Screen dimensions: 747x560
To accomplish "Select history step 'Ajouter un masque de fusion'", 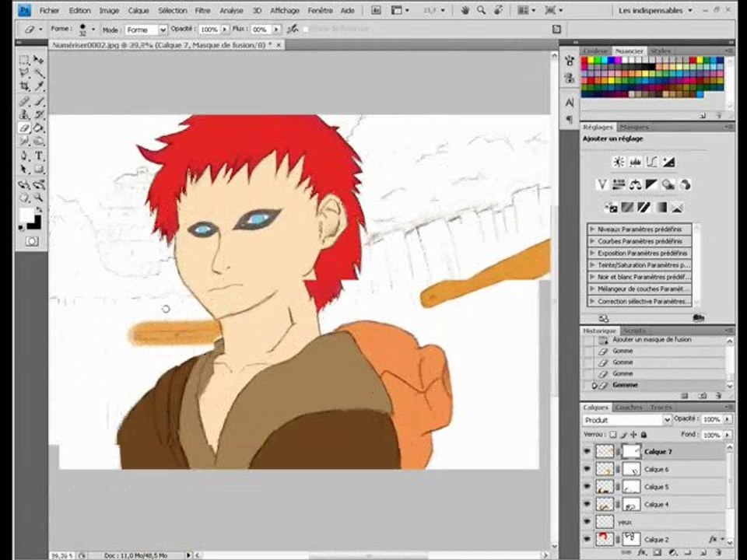I will pyautogui.click(x=651, y=340).
